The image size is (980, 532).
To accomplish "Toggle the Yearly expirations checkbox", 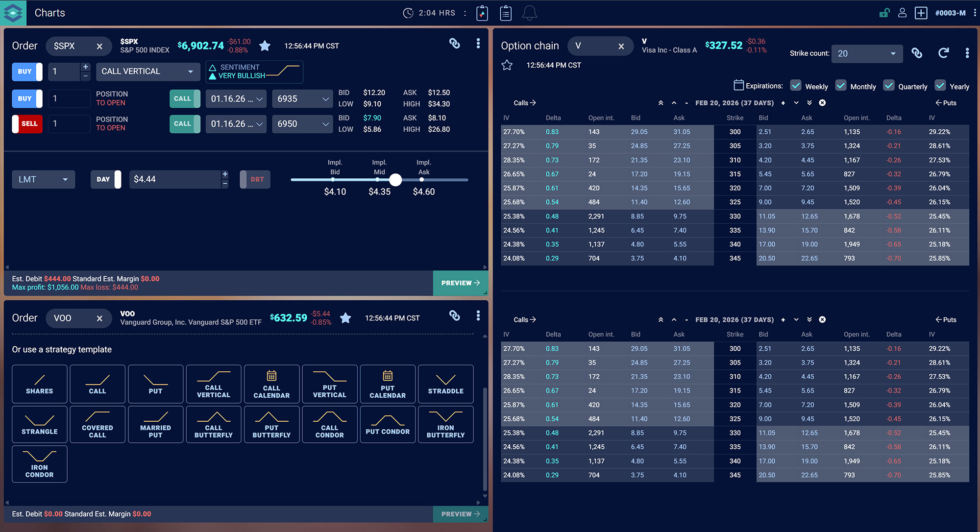I will [x=940, y=86].
